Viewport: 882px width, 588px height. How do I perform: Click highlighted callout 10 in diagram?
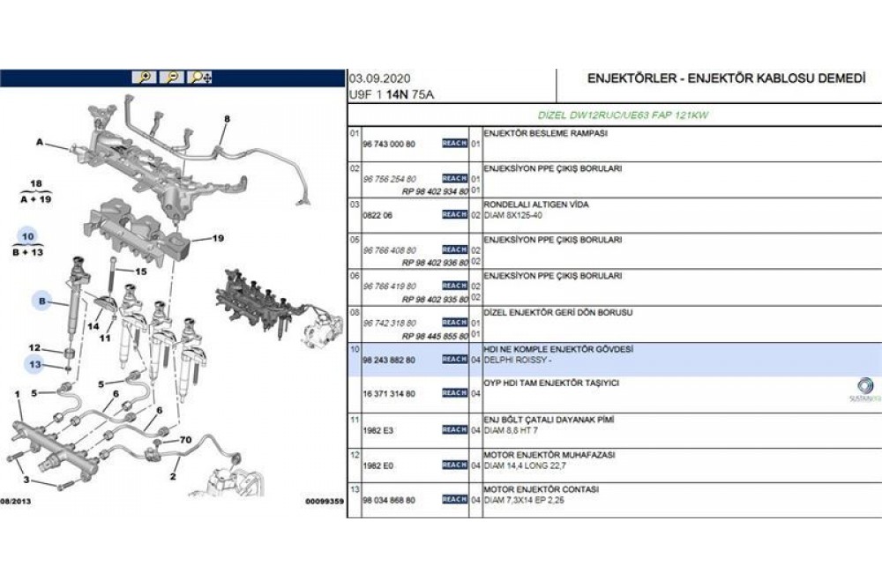coord(28,237)
